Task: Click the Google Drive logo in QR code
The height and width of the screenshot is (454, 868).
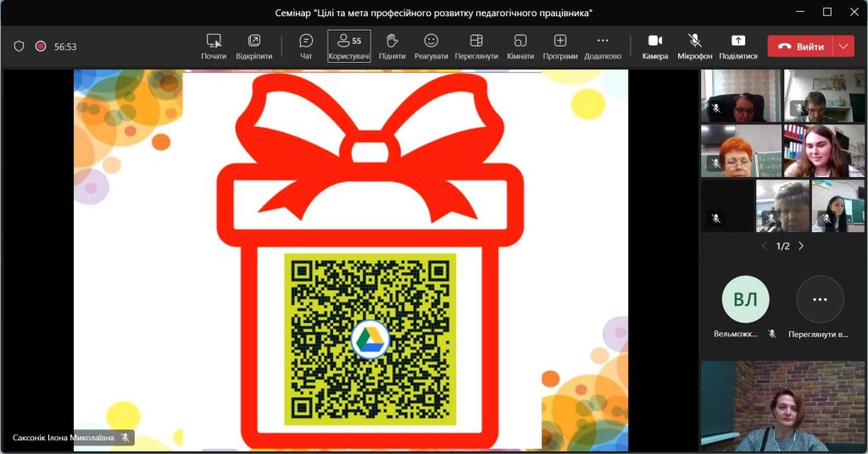Action: (x=370, y=339)
